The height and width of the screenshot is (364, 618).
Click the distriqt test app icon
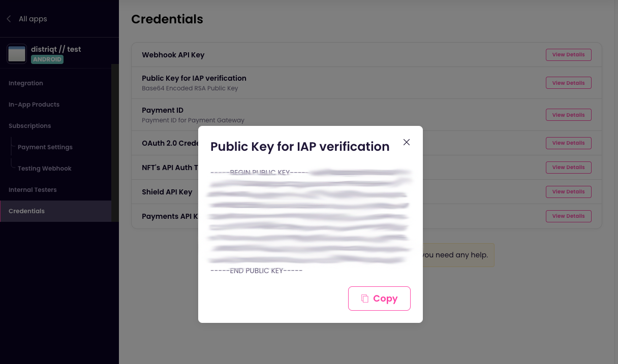(x=17, y=54)
